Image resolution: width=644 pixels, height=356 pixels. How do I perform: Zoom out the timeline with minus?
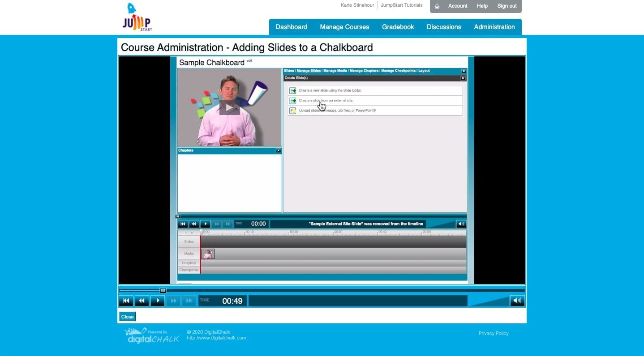(186, 233)
